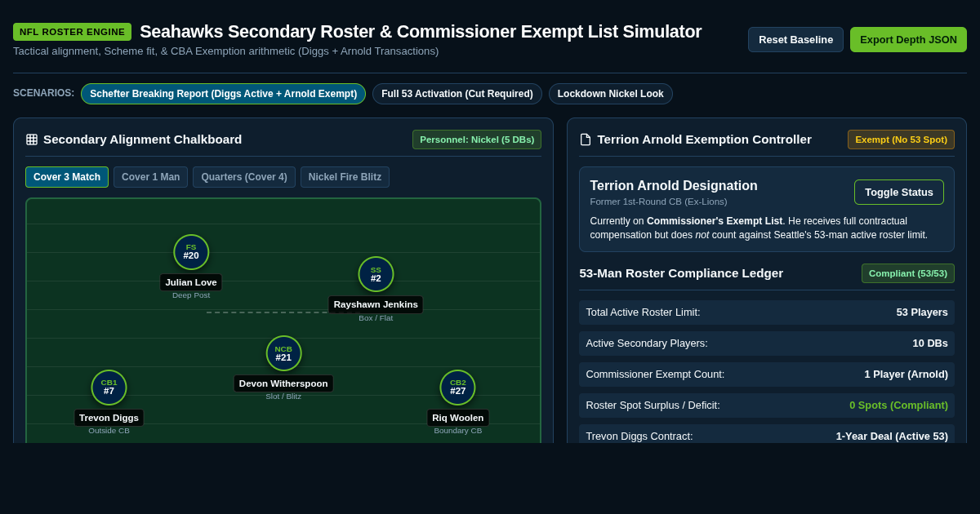Click the Boundary CB role label

(457, 431)
